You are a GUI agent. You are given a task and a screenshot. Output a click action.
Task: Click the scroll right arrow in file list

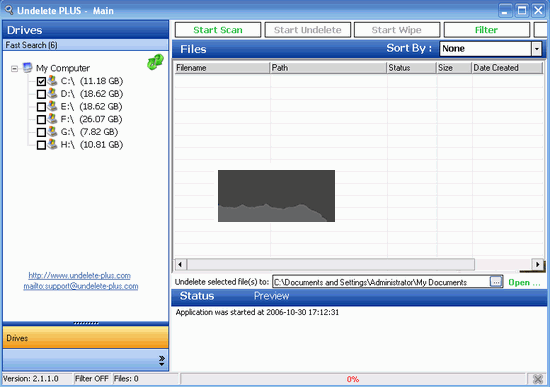pos(537,264)
